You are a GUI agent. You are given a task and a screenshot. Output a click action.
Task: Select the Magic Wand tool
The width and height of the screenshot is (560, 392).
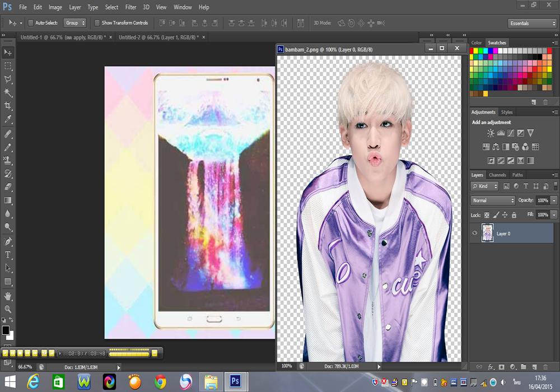[8, 92]
